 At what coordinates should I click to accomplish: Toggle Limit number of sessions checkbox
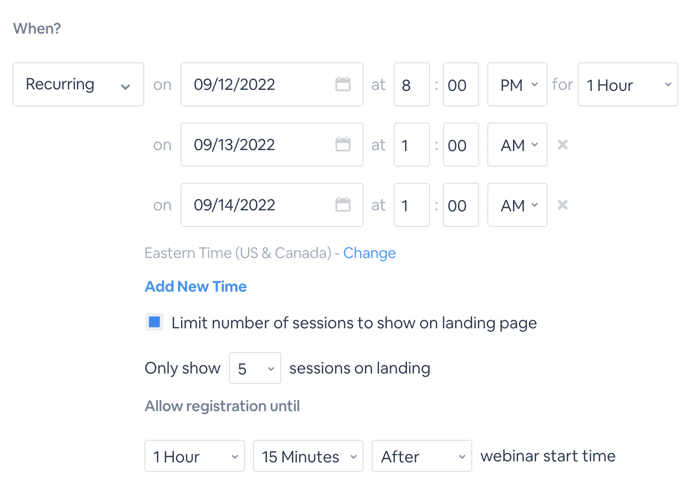click(154, 322)
